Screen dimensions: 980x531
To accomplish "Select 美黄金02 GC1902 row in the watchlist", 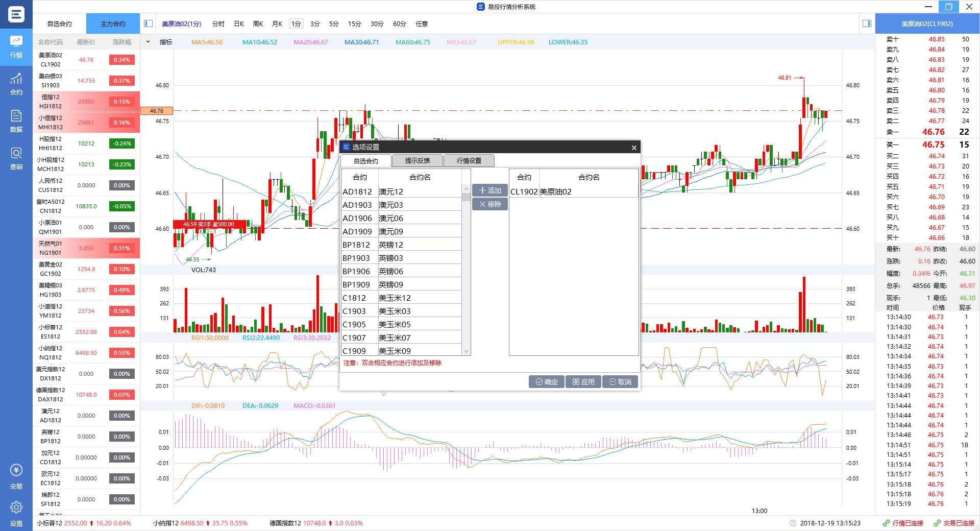I will 86,269.
